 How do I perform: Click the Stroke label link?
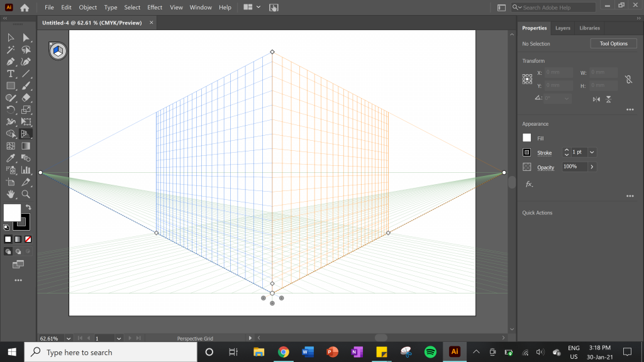click(x=544, y=153)
